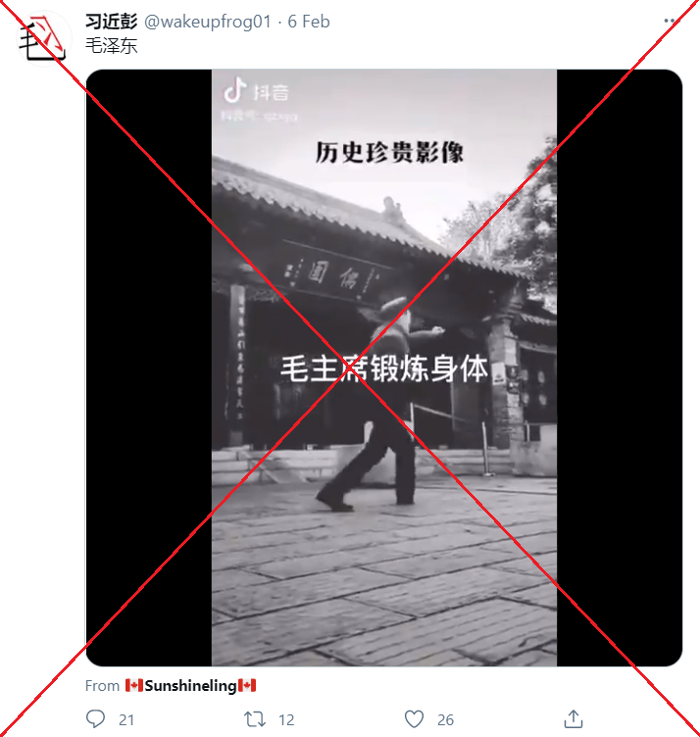Screen dimensions: 700x737
Task: Click the like count 26
Action: click(x=445, y=719)
